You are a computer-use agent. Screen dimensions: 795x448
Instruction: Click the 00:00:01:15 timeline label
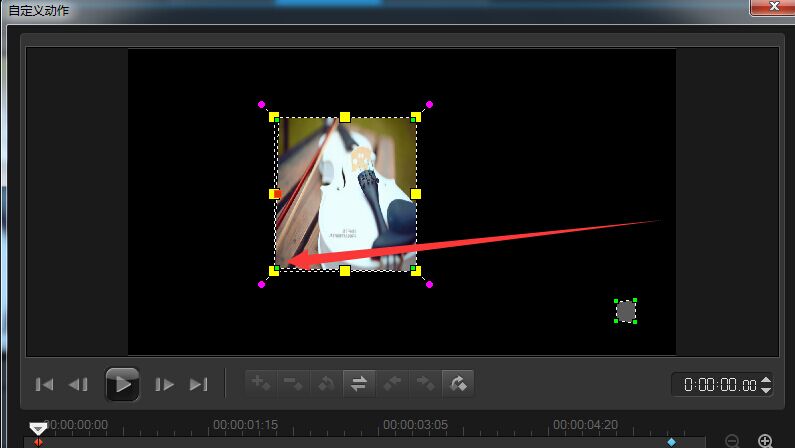[x=245, y=425]
